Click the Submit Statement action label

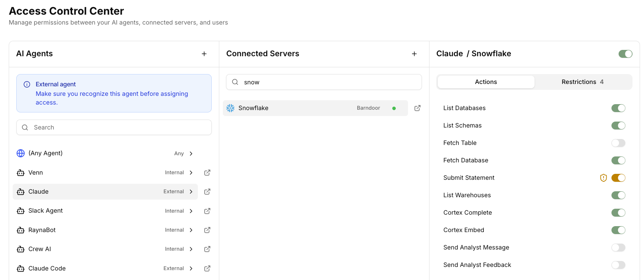coord(469,178)
